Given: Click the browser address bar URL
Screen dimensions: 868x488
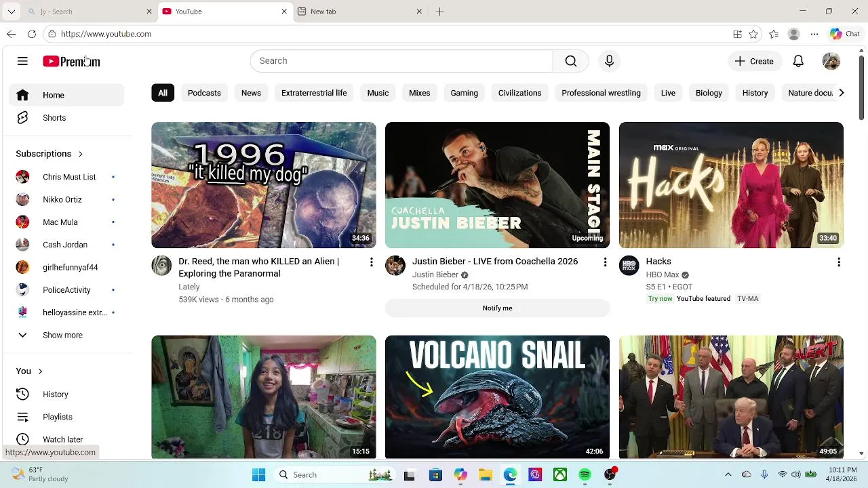Looking at the screenshot, I should [x=106, y=34].
